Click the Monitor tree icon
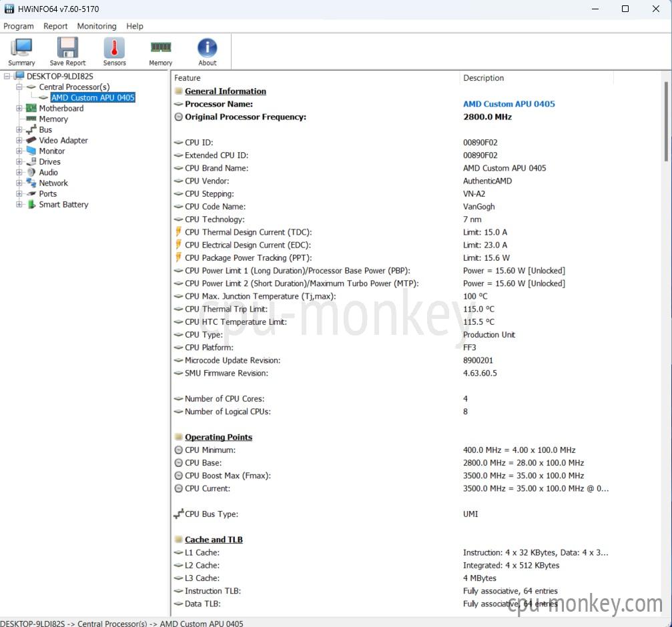Viewport: 672px width, 627px height. click(31, 151)
